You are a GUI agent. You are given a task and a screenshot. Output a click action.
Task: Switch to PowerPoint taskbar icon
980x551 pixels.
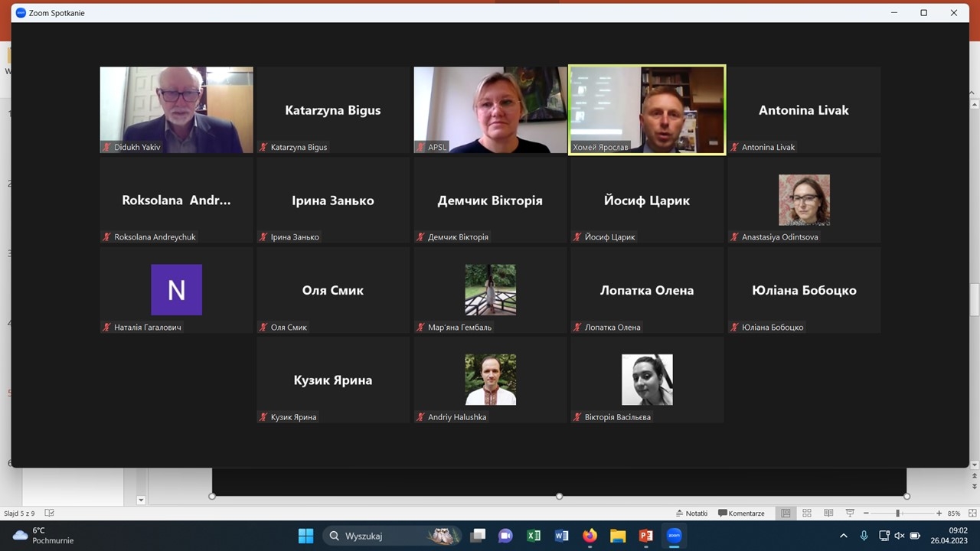(645, 536)
